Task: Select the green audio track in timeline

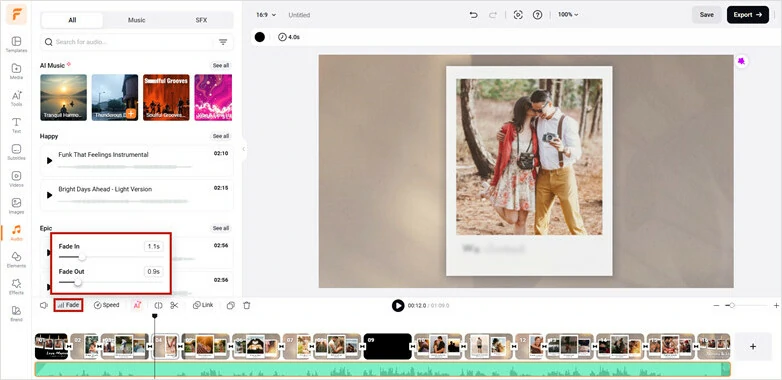Action: point(383,369)
